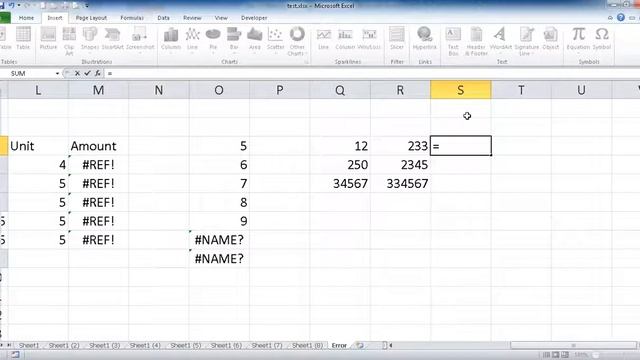Viewport: 640px width, 360px height.
Task: Add a Signature Line
Action: click(x=526, y=41)
